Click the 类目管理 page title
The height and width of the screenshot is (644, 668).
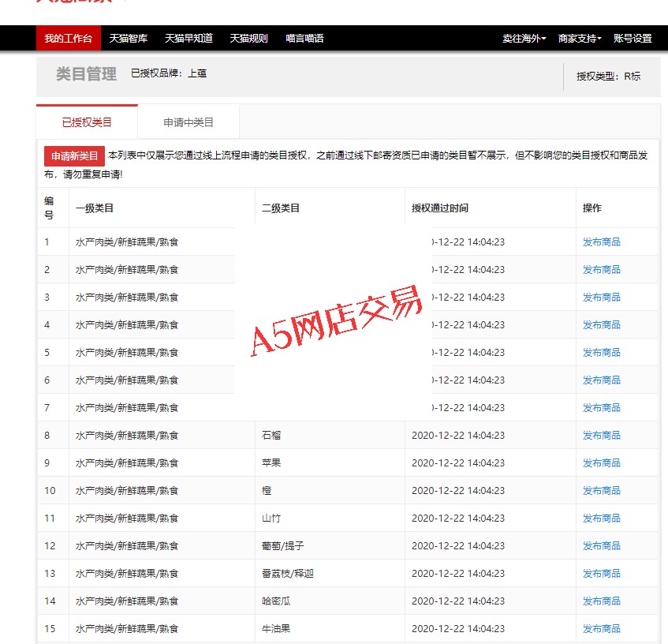[x=86, y=73]
